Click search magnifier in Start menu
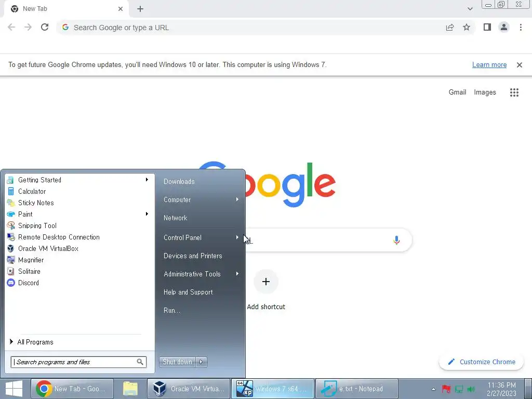Viewport: 532px width, 399px height. 140,362
